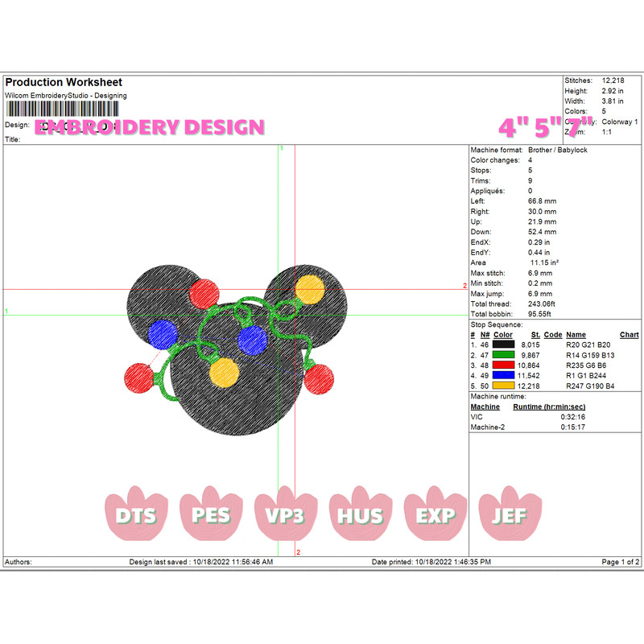Screen dimensions: 644x644
Task: Click the Color column header
Action: [x=503, y=334]
